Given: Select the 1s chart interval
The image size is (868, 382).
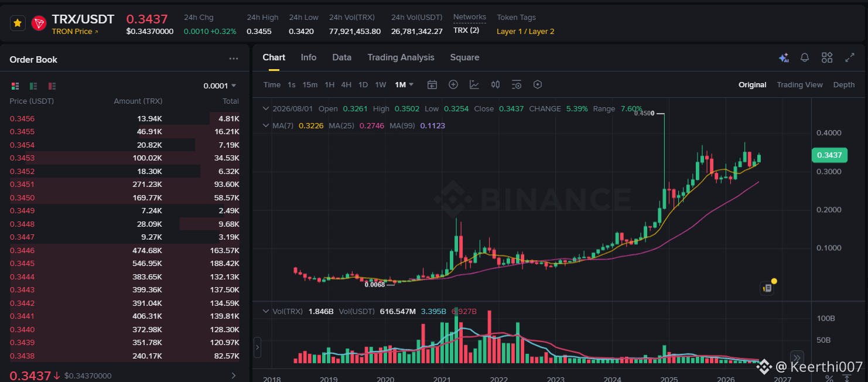Looking at the screenshot, I should pos(292,85).
